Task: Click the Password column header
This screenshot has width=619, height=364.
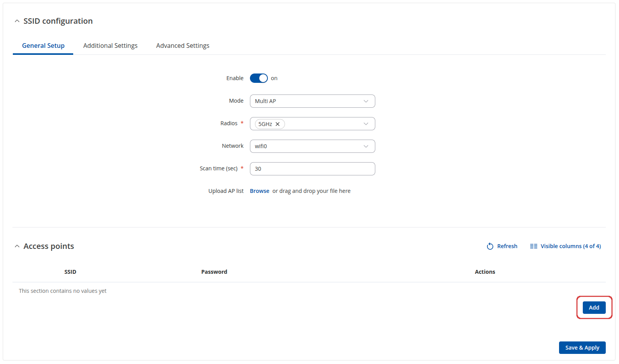Action: click(x=214, y=272)
